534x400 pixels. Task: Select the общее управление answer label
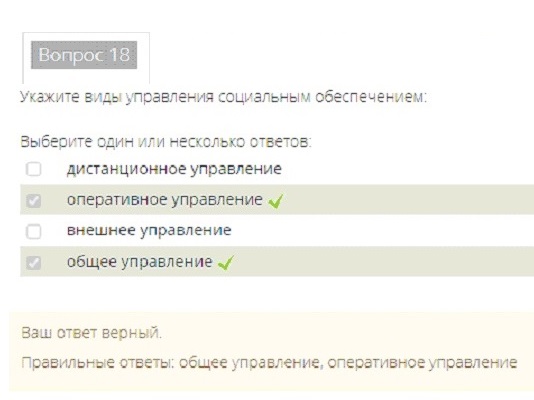click(x=140, y=262)
